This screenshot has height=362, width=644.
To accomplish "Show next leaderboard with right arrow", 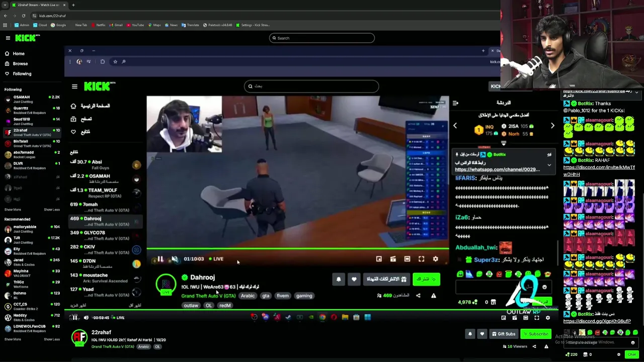I will point(552,126).
